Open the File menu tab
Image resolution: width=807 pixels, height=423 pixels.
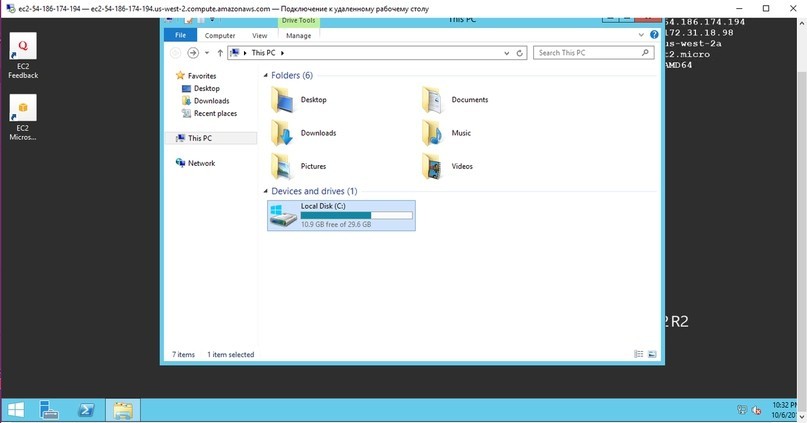180,35
